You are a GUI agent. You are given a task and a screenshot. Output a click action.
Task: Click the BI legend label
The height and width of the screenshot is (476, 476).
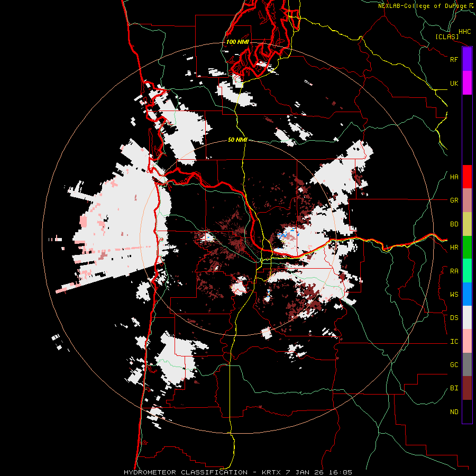coord(454,388)
